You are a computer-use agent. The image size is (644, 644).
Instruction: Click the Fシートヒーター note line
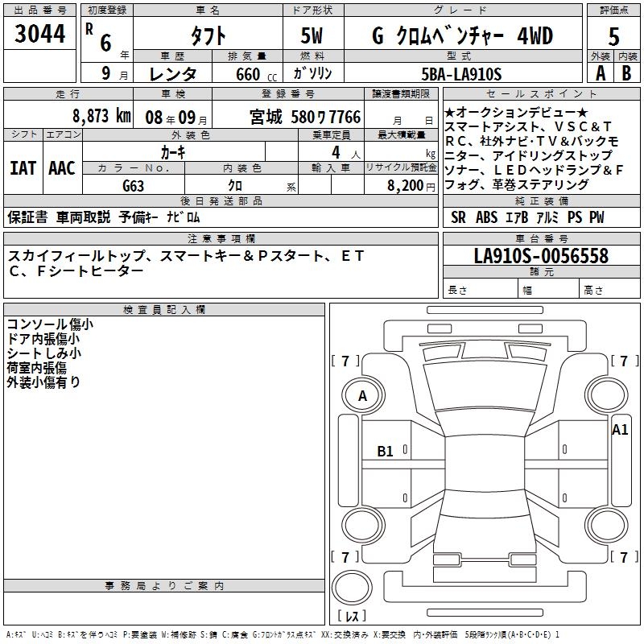click(x=76, y=270)
